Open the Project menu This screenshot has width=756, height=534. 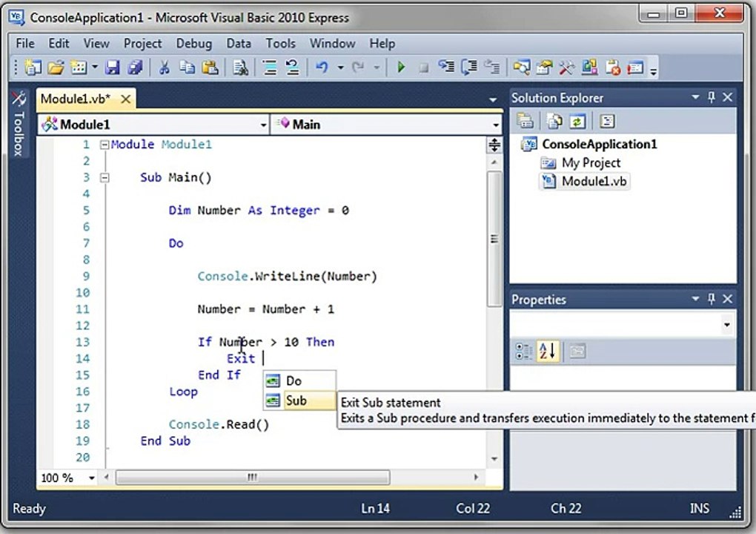(x=143, y=44)
